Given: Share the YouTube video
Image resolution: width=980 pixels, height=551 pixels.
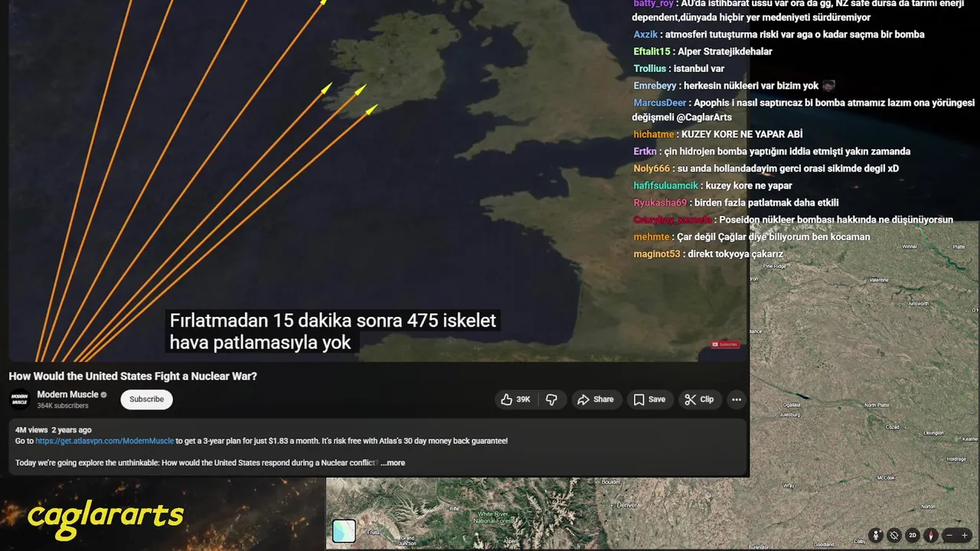Looking at the screenshot, I should point(596,399).
